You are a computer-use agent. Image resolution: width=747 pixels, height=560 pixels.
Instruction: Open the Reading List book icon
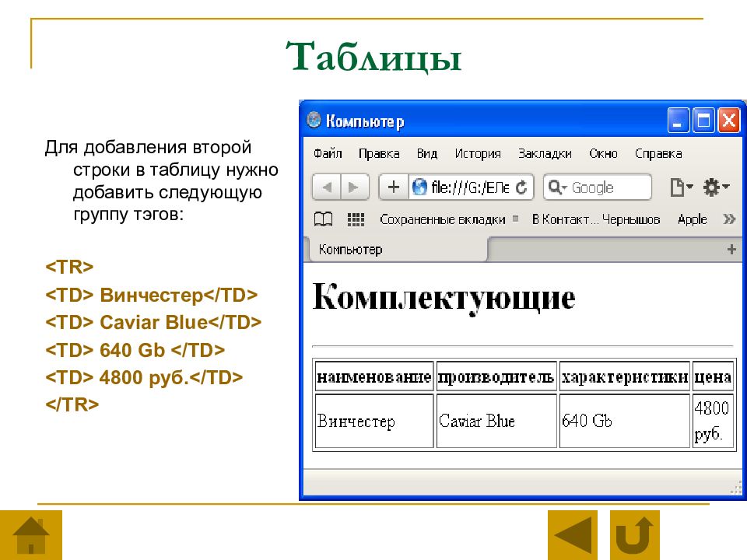tap(323, 219)
